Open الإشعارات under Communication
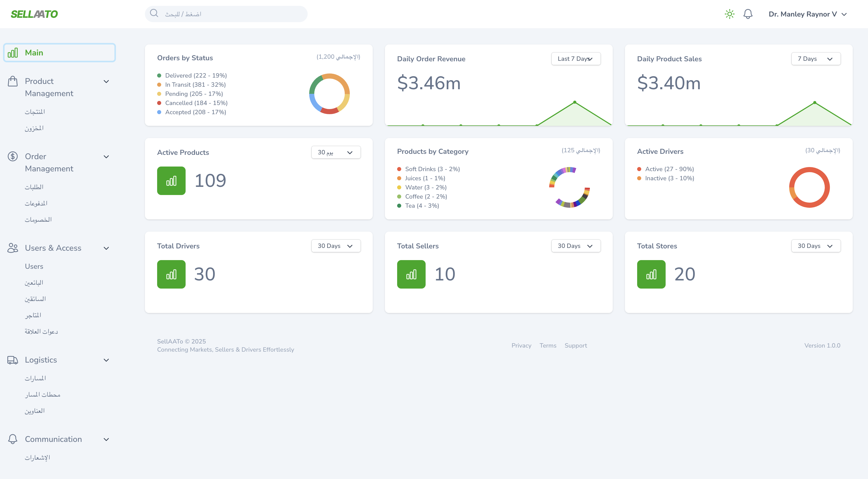Viewport: 868px width, 479px height. pos(37,457)
